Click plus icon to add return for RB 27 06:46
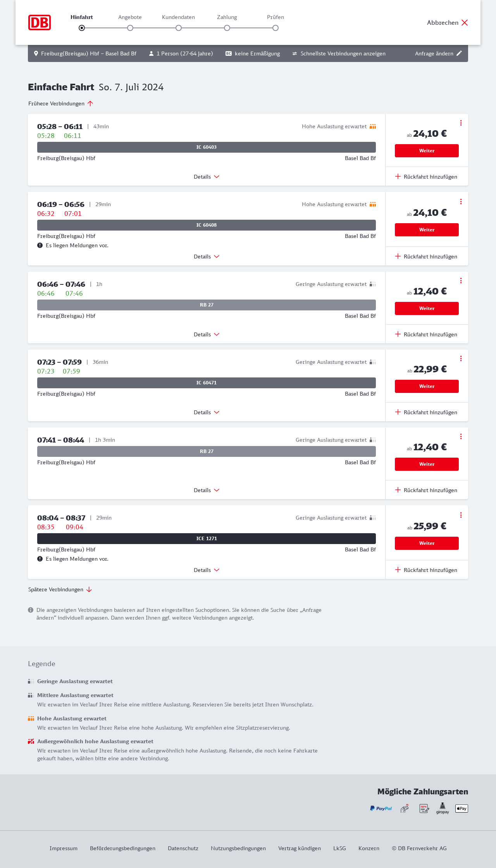The height and width of the screenshot is (868, 496). coord(398,334)
